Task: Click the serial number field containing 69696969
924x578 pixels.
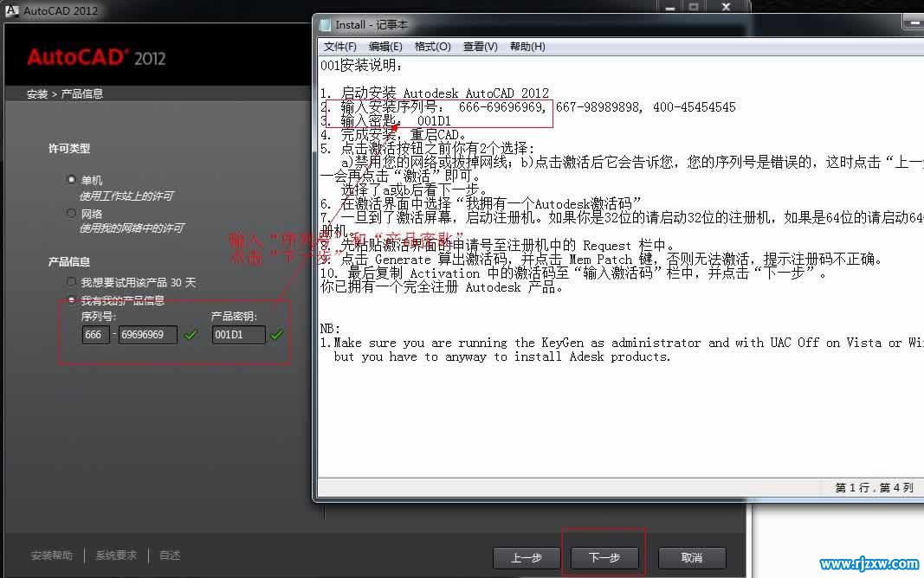Action: click(x=147, y=335)
